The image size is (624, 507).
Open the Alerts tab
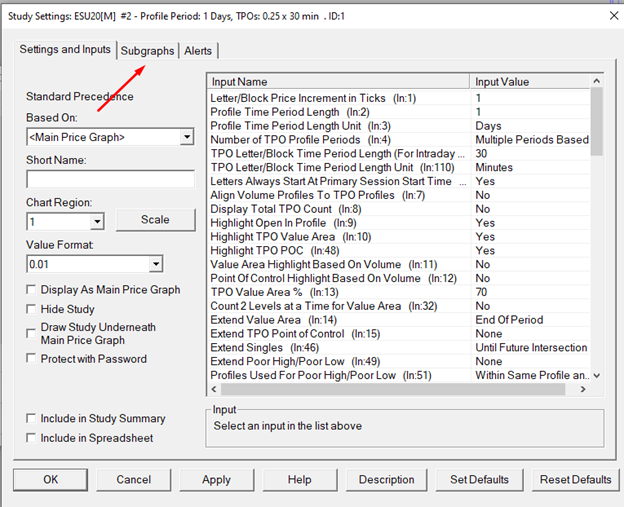click(197, 51)
